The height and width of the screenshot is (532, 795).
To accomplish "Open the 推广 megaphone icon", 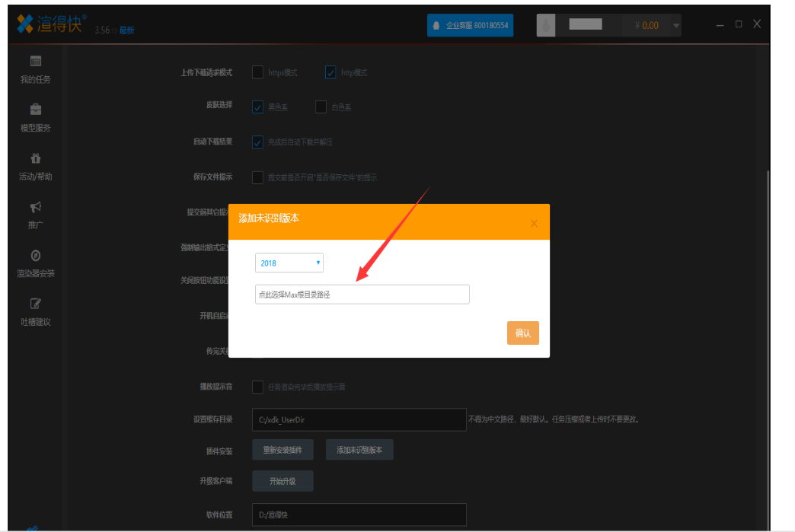I will point(36,207).
